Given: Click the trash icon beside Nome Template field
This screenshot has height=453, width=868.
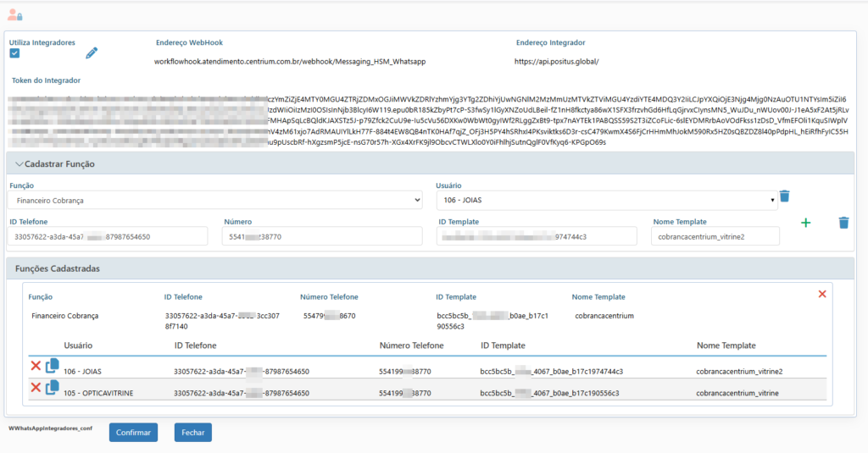Looking at the screenshot, I should click(x=843, y=223).
